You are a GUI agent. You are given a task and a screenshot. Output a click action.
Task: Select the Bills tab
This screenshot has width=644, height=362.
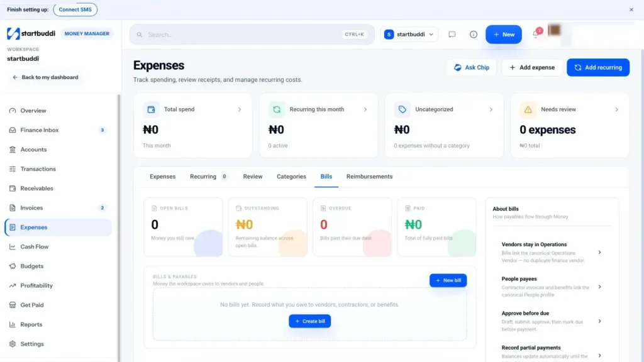pos(326,177)
